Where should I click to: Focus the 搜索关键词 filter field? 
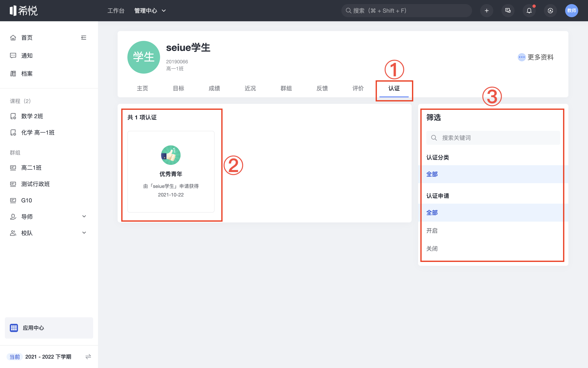tap(493, 138)
